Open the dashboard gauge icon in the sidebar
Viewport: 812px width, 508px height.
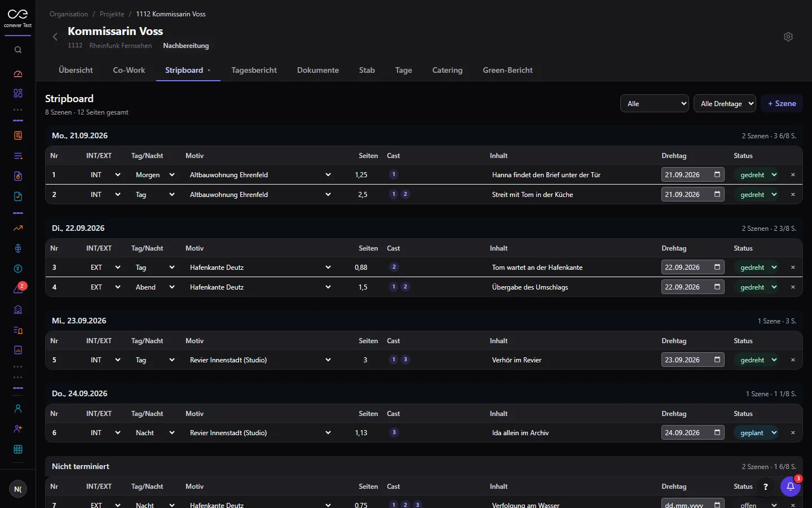coord(18,74)
